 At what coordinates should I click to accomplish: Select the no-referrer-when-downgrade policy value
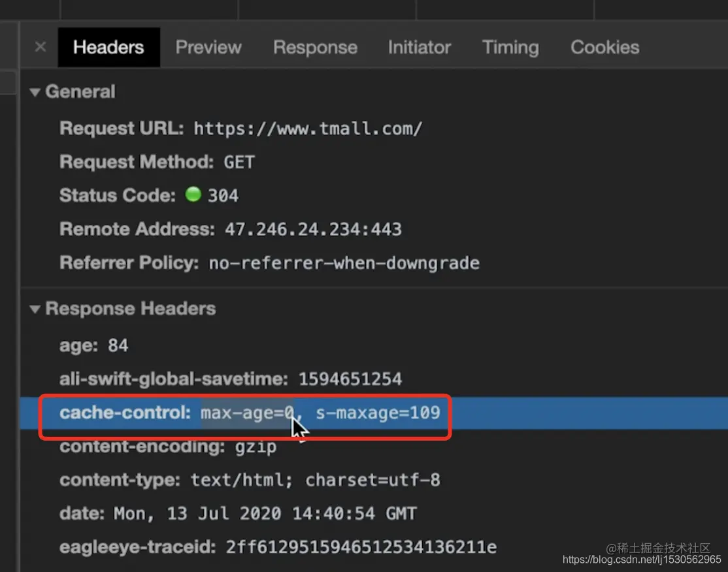point(344,263)
